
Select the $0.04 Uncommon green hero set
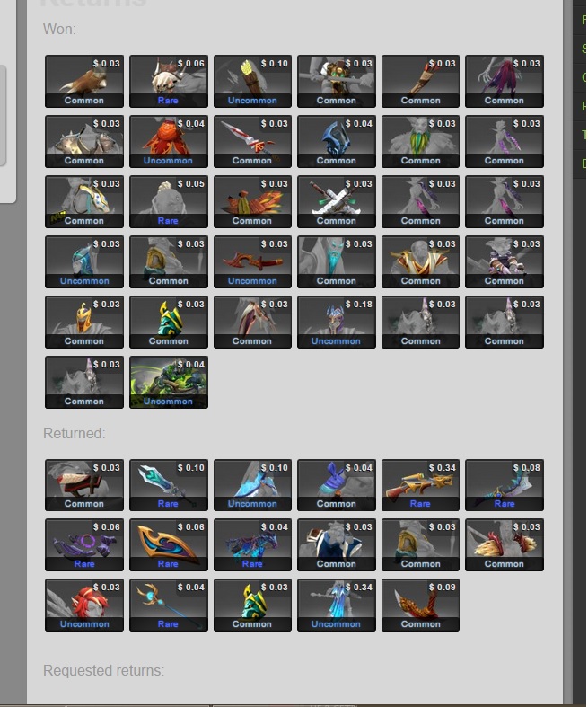169,383
